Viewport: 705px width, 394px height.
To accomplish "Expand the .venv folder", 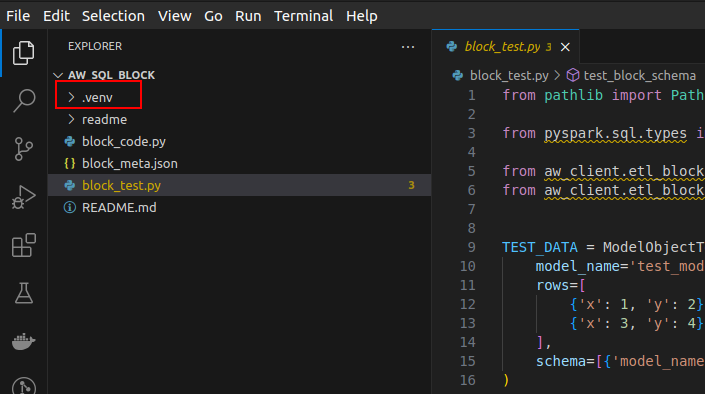I will [x=71, y=97].
